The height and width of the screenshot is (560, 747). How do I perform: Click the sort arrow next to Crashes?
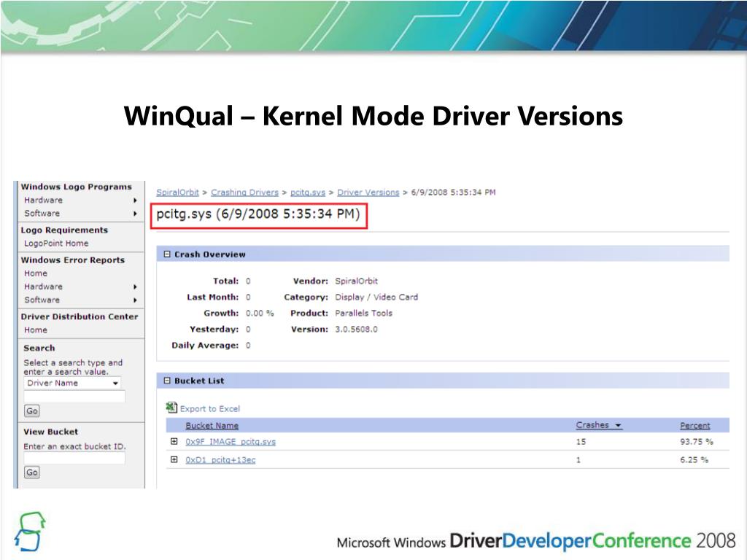pos(618,425)
